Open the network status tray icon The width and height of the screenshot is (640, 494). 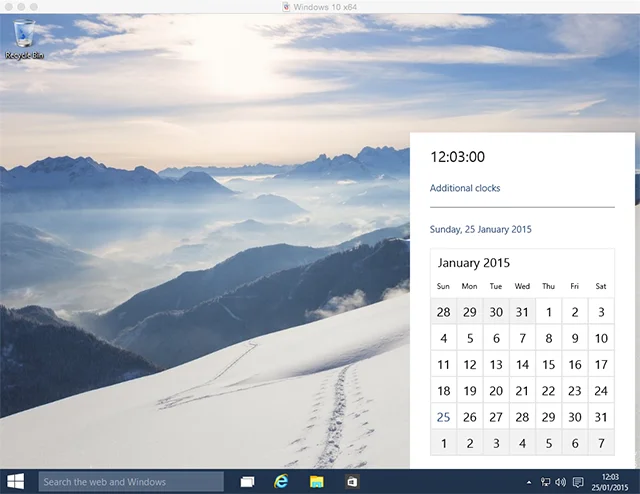tap(545, 482)
